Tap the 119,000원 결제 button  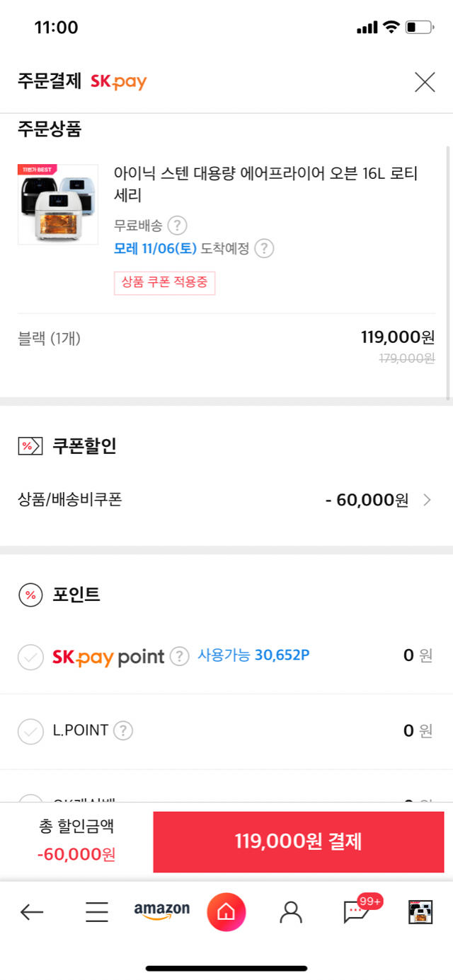click(299, 841)
